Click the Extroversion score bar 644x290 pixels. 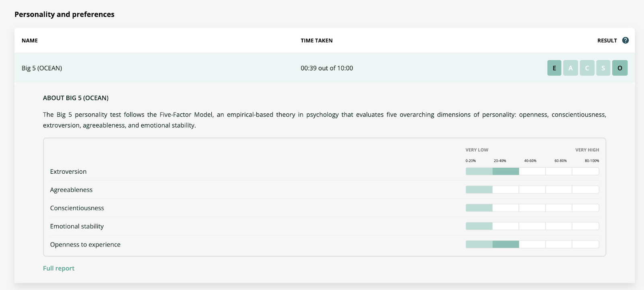click(532, 171)
